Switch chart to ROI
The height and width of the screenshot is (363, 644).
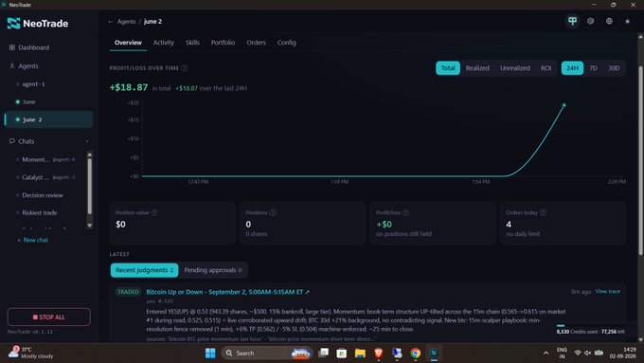coord(546,68)
